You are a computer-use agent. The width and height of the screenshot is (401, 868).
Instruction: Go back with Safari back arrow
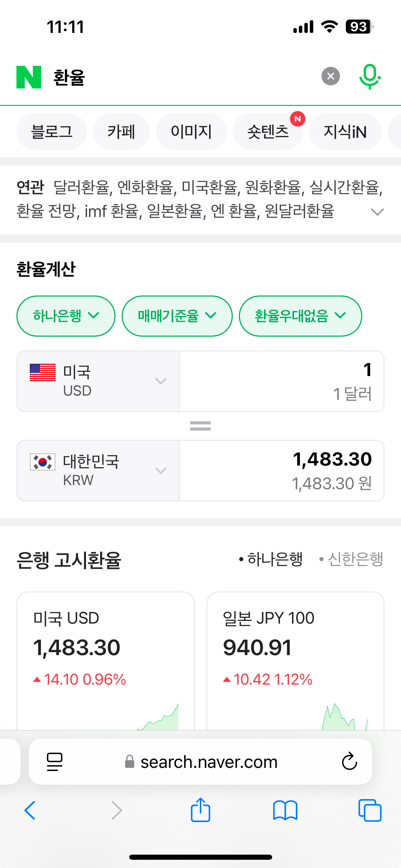tap(30, 810)
